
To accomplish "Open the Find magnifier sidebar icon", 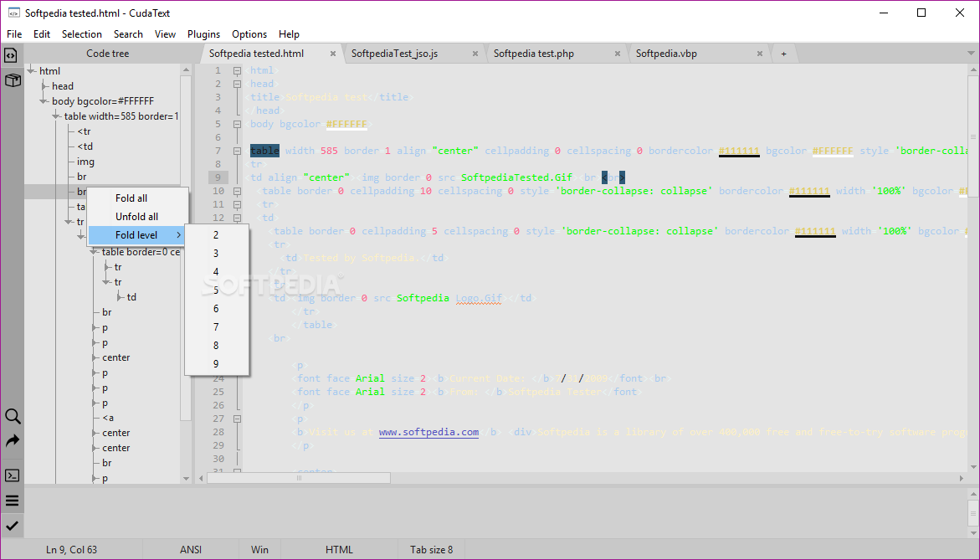I will (13, 416).
